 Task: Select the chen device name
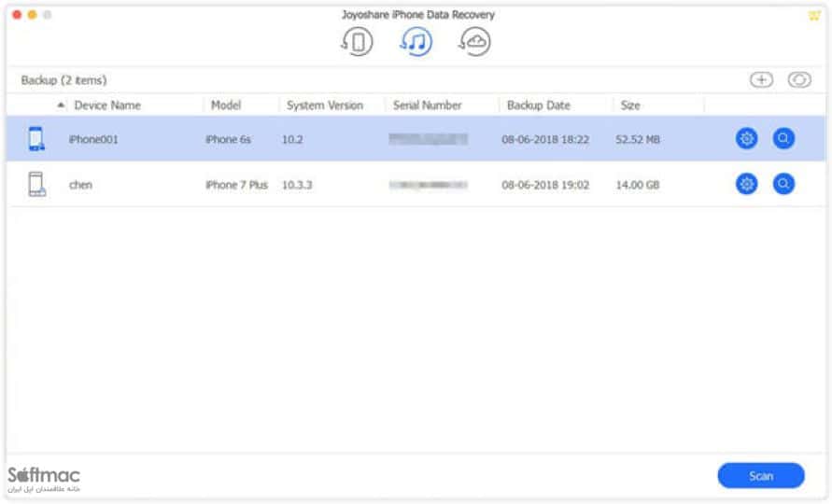[80, 185]
